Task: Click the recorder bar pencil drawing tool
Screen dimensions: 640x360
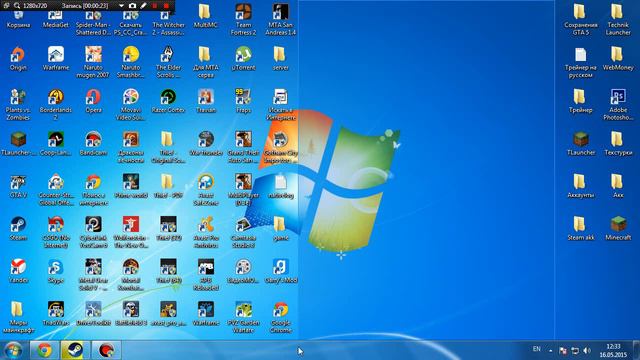Action: [x=143, y=6]
